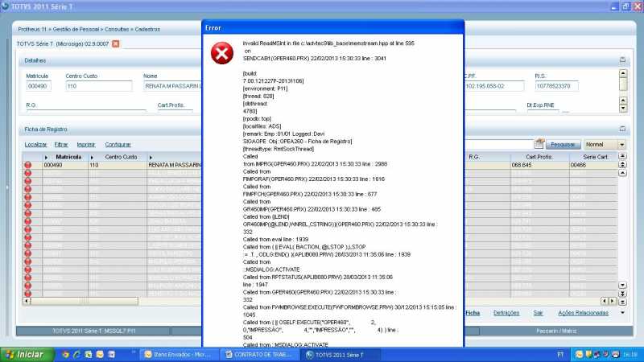Click the Windows Iniciar start button

point(27,354)
